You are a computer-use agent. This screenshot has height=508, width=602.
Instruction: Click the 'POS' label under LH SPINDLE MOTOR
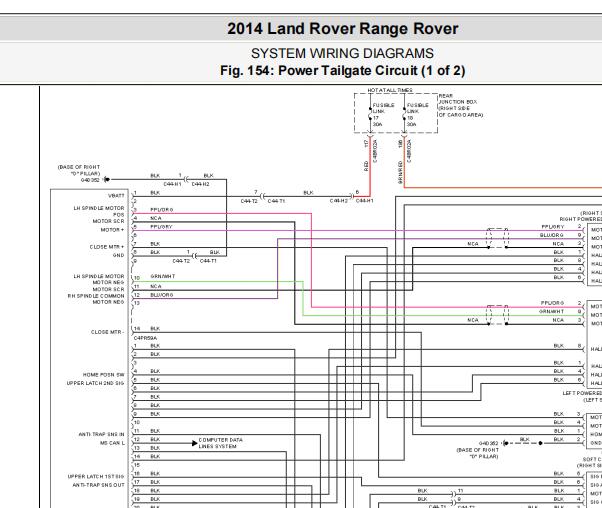pos(119,215)
